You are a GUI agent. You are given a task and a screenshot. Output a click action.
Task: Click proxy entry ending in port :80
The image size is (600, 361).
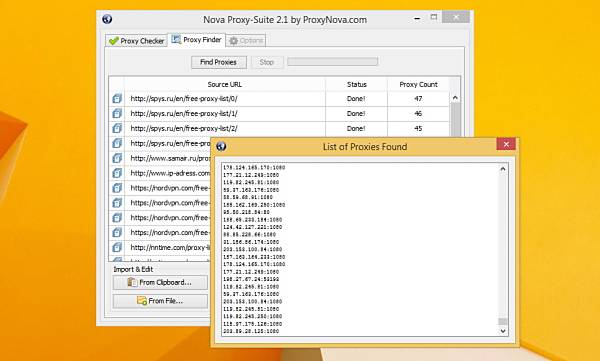click(x=246, y=212)
